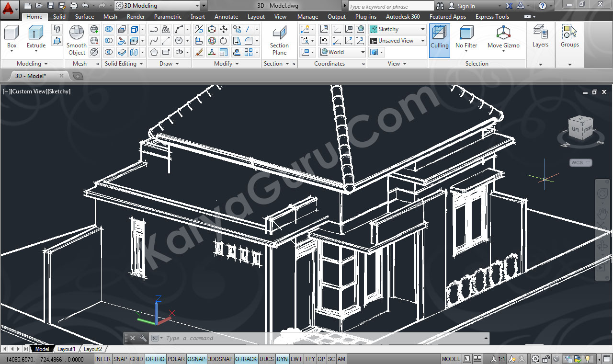Toggle ORTHO mode in status bar
Screen dimensions: 613x364
coord(155,359)
